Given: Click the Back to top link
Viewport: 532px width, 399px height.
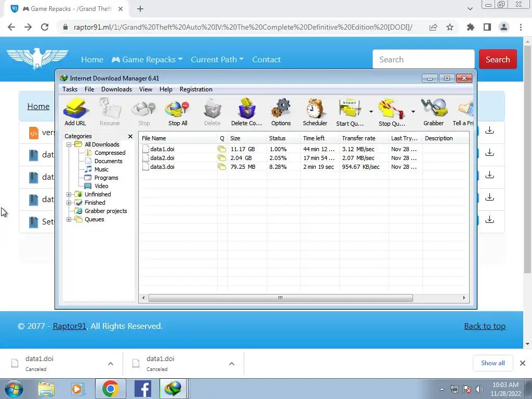Looking at the screenshot, I should pyautogui.click(x=485, y=326).
